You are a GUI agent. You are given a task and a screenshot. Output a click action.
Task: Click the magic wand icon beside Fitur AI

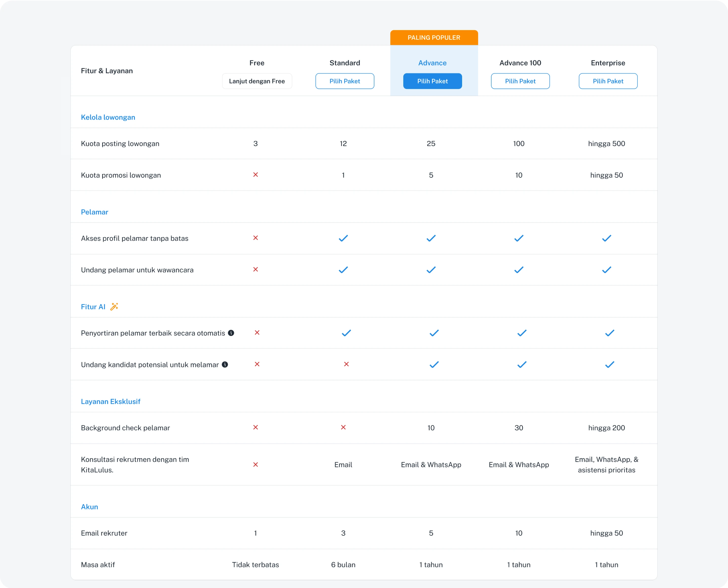pyautogui.click(x=114, y=307)
